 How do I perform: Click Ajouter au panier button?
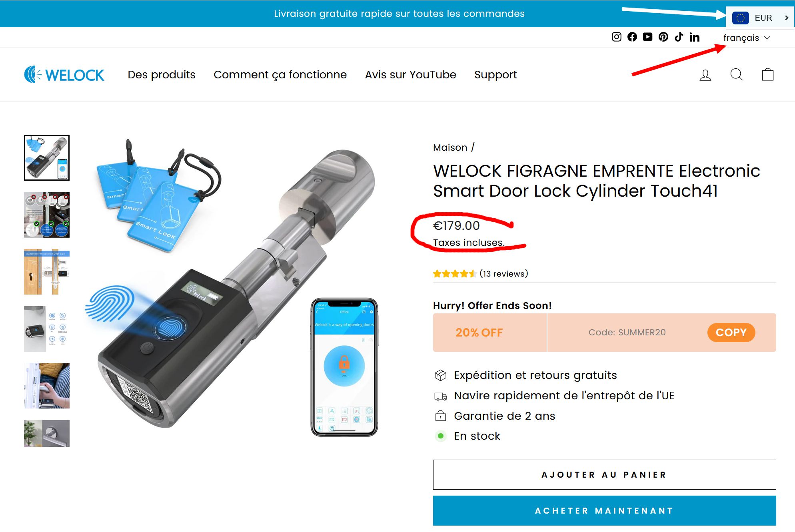coord(604,475)
